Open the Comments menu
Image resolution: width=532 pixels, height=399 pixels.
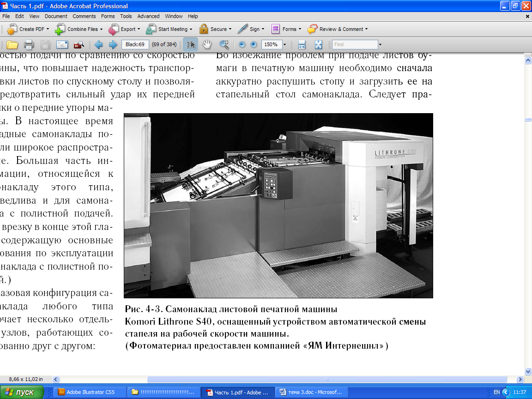(84, 16)
